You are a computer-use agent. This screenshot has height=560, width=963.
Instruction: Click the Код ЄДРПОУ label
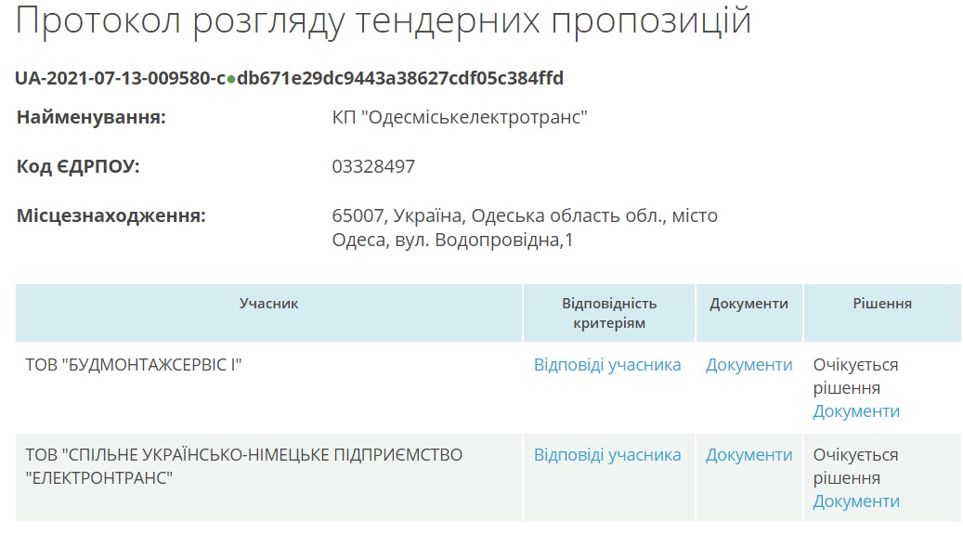coord(78,166)
